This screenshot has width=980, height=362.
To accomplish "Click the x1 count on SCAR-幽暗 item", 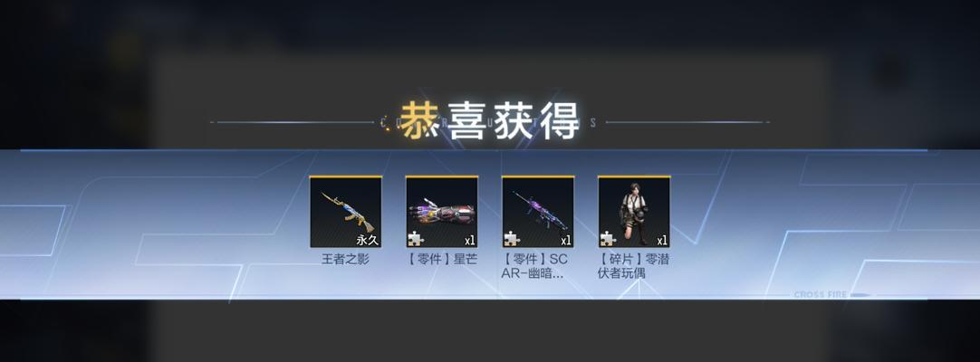I will click(565, 241).
